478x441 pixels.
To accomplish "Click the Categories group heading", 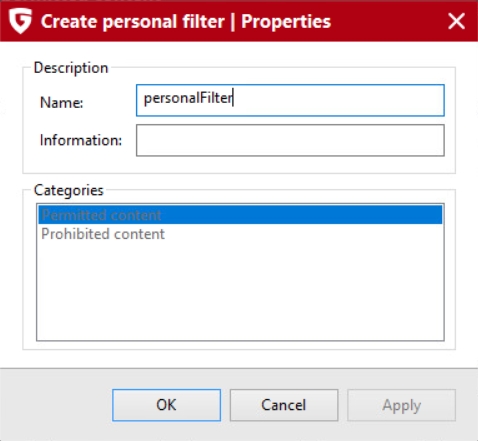I will tap(69, 190).
